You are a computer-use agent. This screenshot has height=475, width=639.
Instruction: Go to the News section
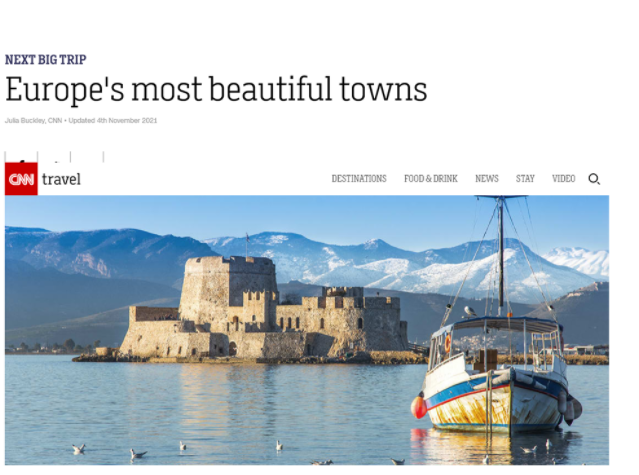[x=487, y=178]
